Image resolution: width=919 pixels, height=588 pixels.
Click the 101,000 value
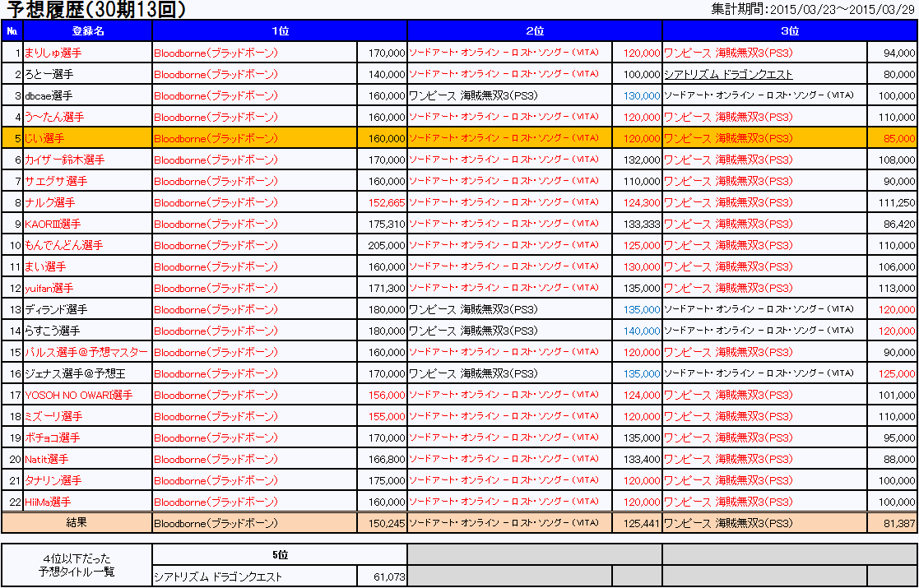897,396
